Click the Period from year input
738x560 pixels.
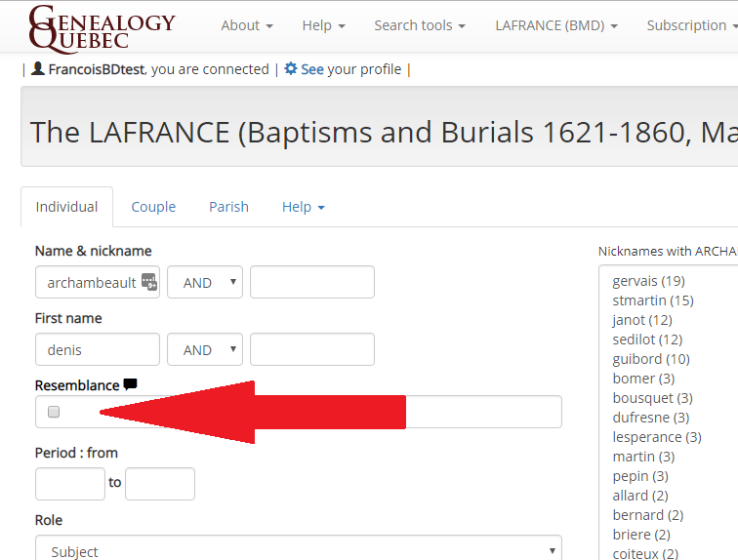(70, 484)
